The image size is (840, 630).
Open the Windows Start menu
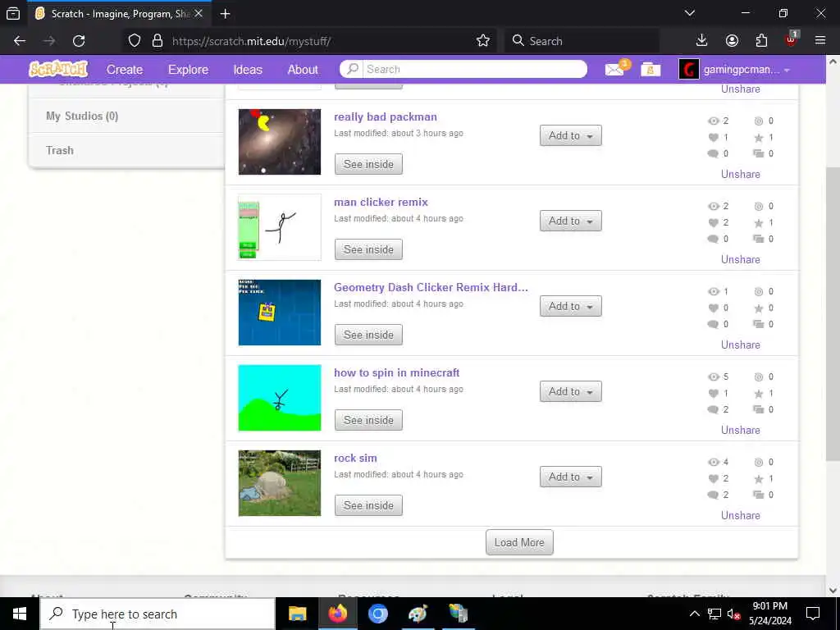pos(20,614)
